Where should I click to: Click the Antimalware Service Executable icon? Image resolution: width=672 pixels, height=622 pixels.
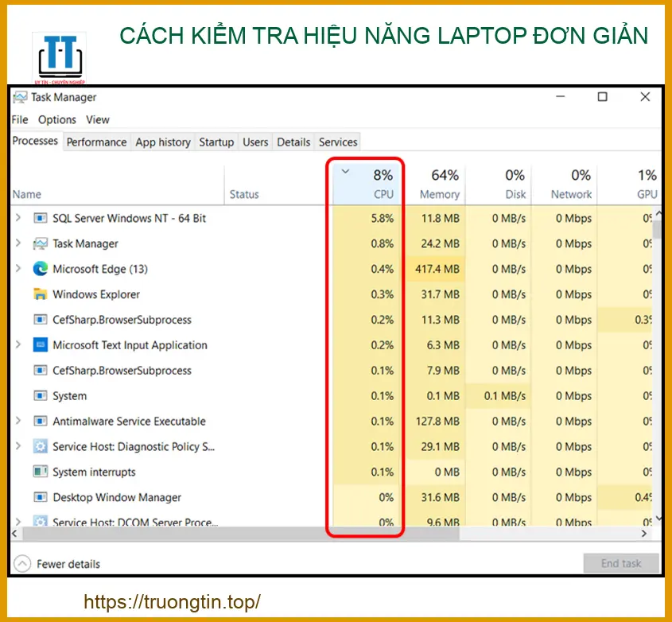pos(41,422)
